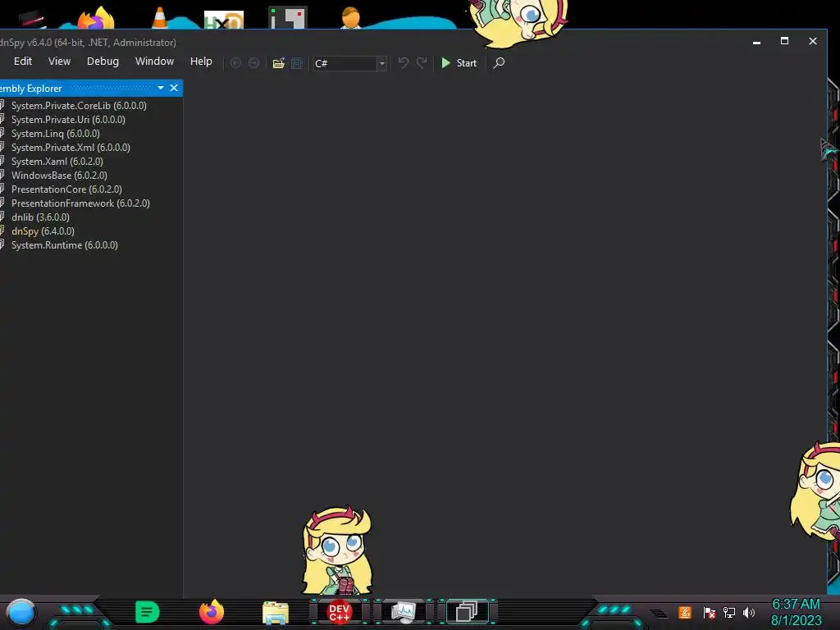
Task: Click the Java tray icon
Action: [x=685, y=612]
